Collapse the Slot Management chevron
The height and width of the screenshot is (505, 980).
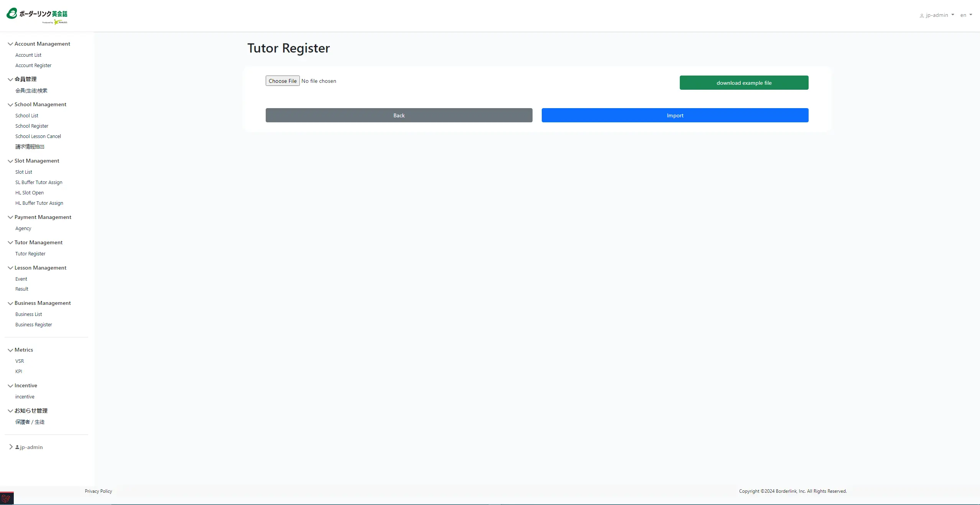tap(10, 161)
